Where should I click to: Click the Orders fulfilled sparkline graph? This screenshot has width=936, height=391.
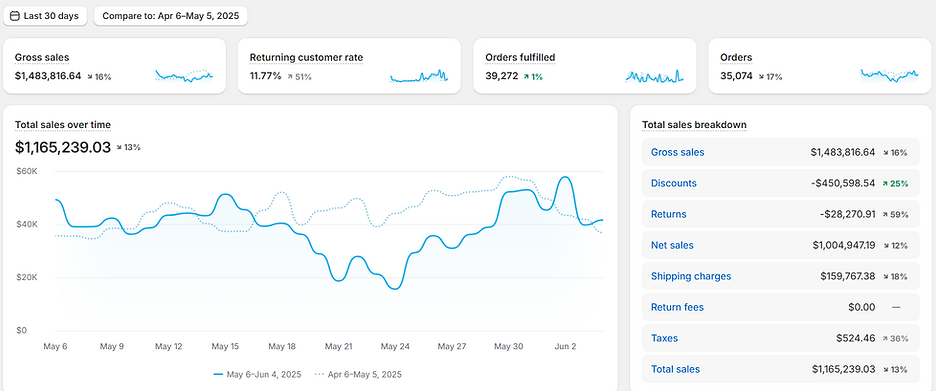(x=654, y=76)
